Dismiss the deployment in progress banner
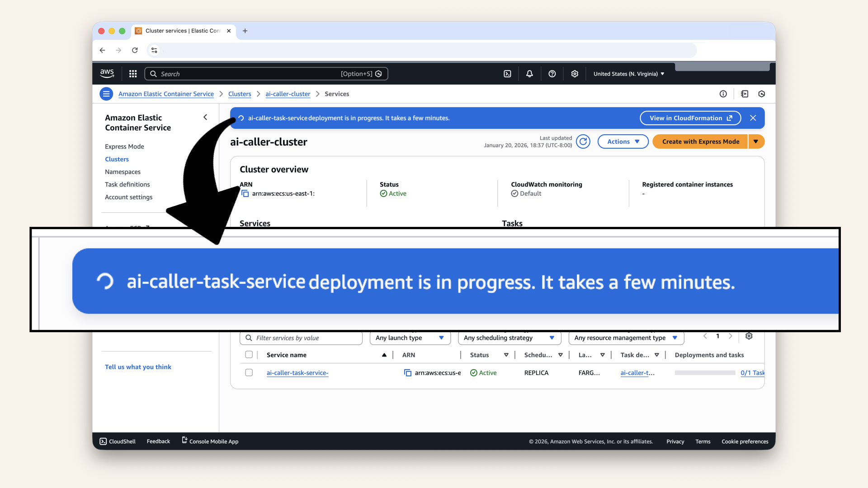 (753, 118)
